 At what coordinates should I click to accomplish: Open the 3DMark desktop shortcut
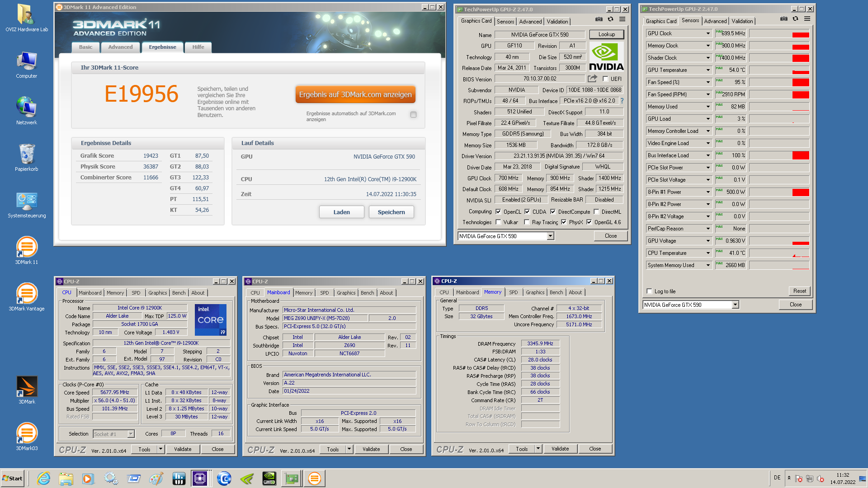[x=27, y=389]
